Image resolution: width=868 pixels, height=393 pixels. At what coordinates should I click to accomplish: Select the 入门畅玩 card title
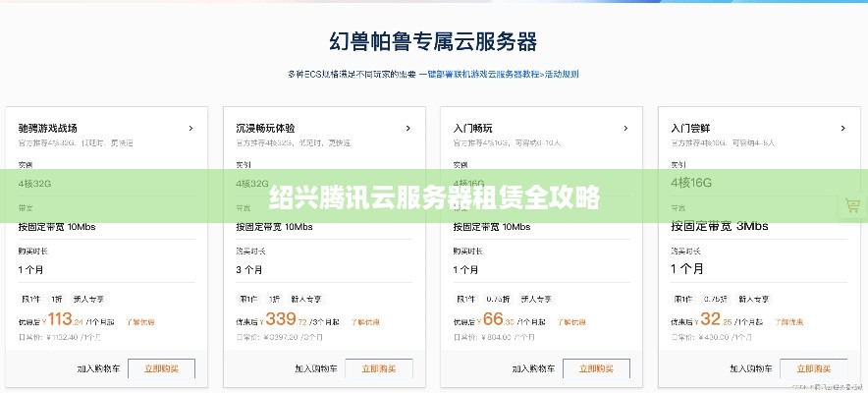(x=472, y=129)
